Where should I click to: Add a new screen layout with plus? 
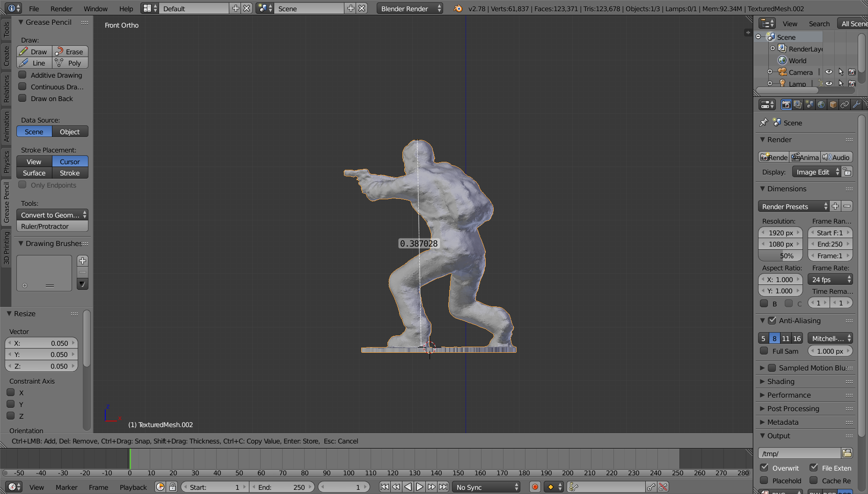pyautogui.click(x=235, y=8)
